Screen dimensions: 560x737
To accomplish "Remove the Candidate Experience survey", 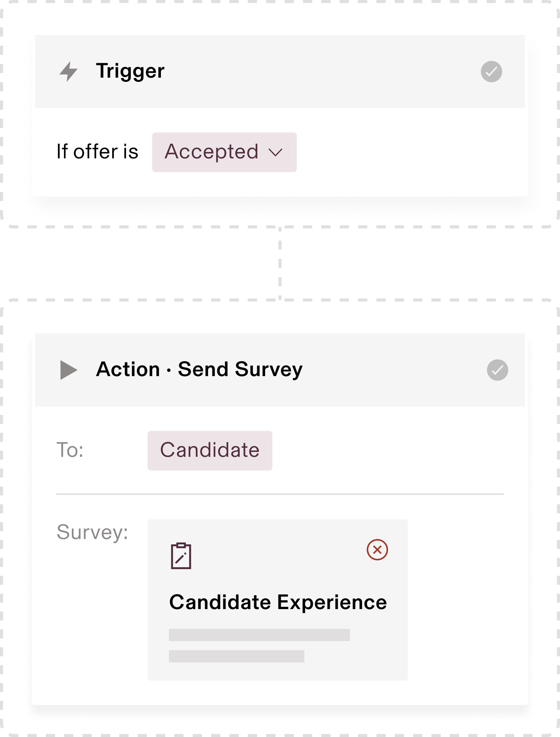I will [377, 550].
